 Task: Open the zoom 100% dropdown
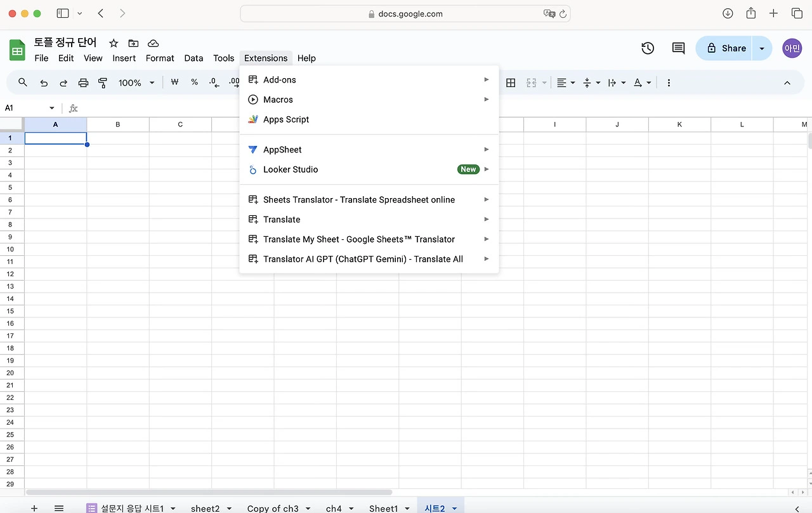point(136,83)
